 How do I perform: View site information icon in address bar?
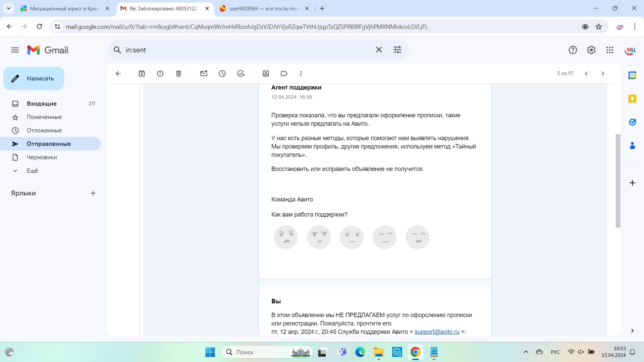(58, 26)
